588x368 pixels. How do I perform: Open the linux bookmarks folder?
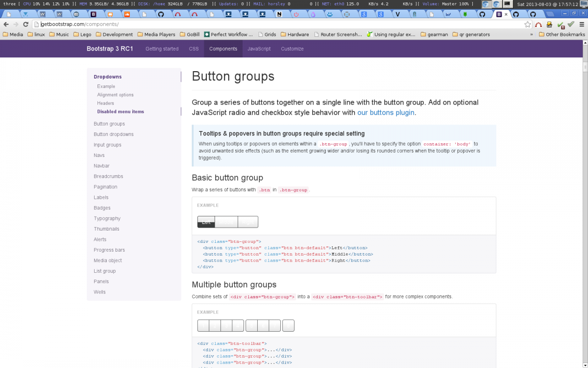[x=36, y=34]
